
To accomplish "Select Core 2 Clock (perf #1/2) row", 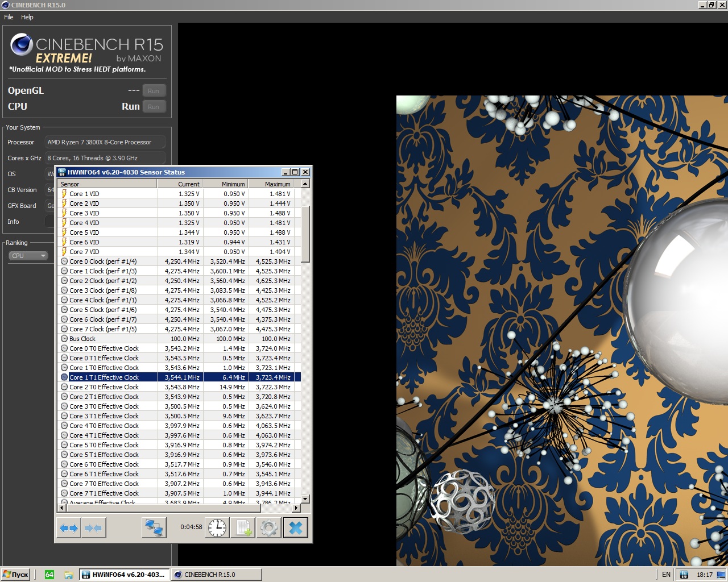I will pos(180,281).
